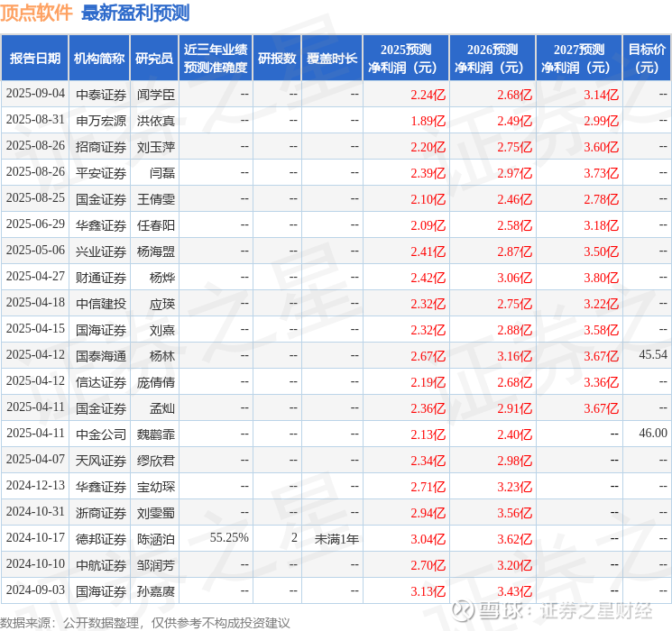Select the 2025预测净利润 column header
This screenshot has height=631, width=672.
tap(406, 58)
